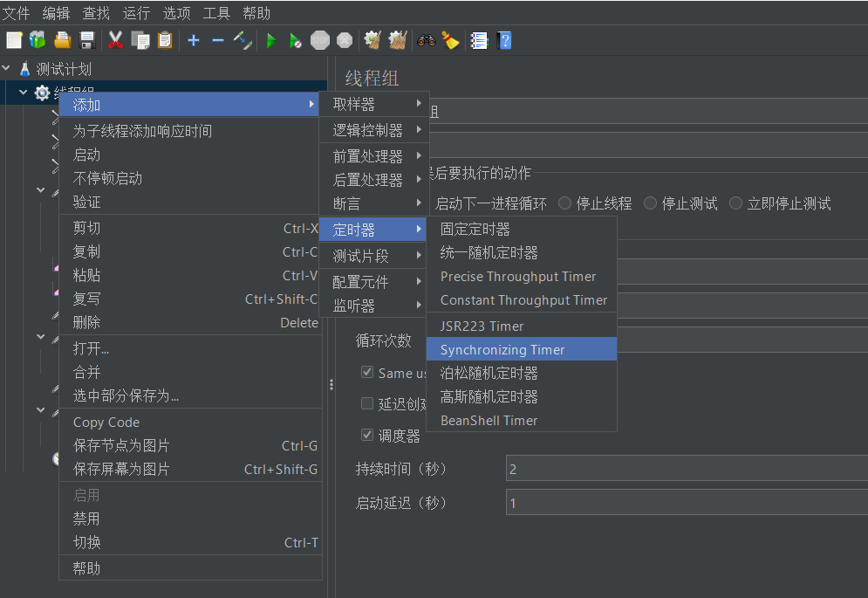This screenshot has height=598, width=868.
Task: Open the 取样器 submenu
Action: click(374, 104)
